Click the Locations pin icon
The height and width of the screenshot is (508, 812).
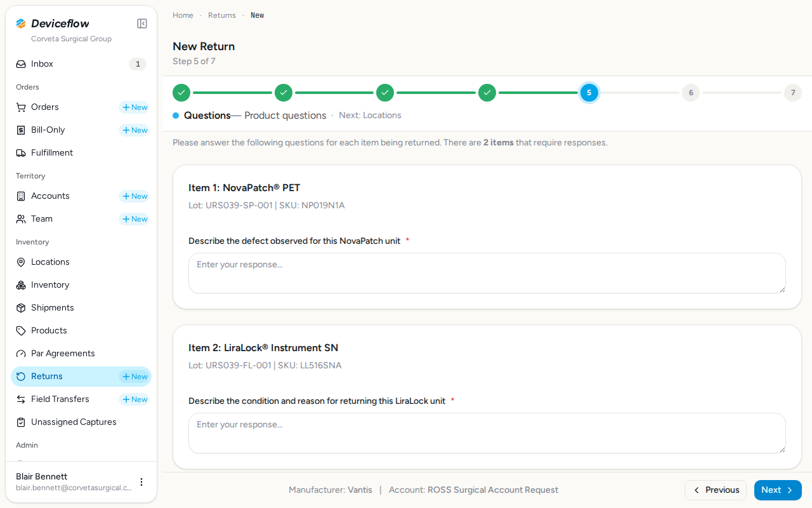[x=21, y=262]
